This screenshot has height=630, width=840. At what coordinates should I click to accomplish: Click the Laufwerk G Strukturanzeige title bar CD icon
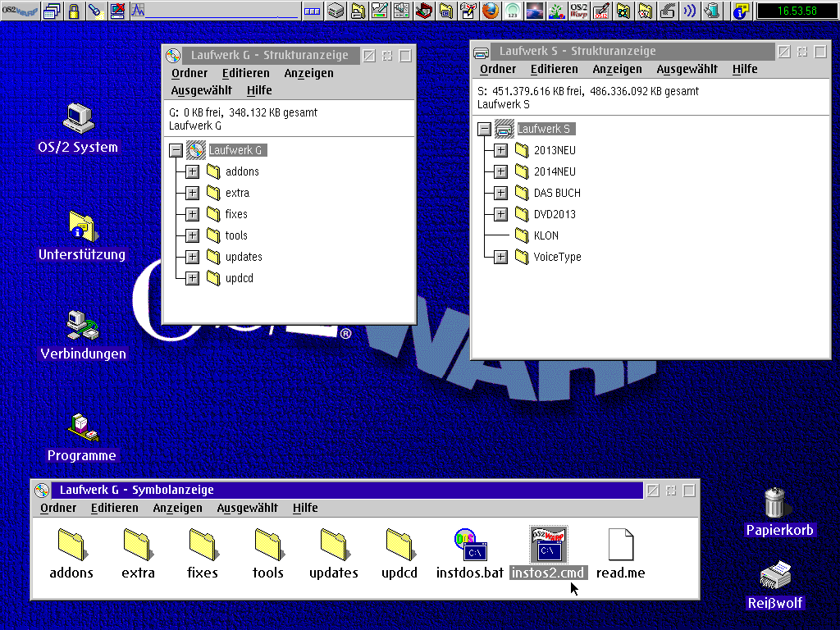(x=173, y=56)
